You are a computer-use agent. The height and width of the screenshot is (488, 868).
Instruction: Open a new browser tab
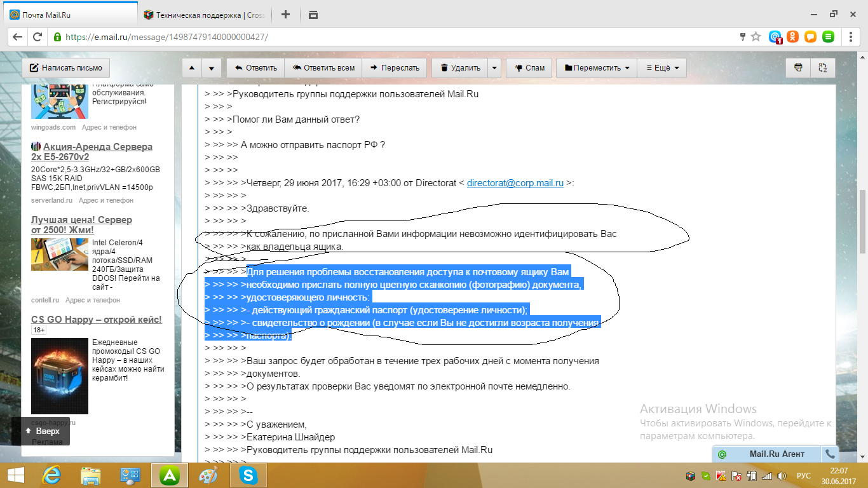(286, 15)
